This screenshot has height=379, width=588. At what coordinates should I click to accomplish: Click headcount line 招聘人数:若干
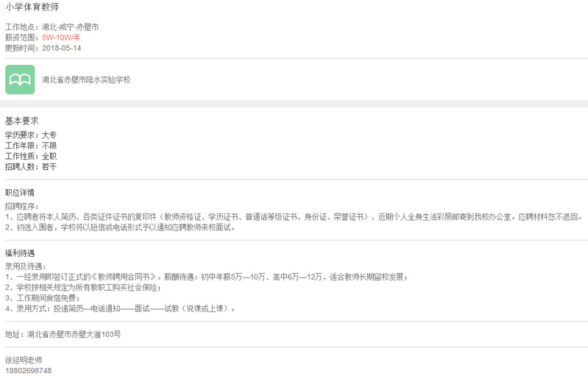31,166
